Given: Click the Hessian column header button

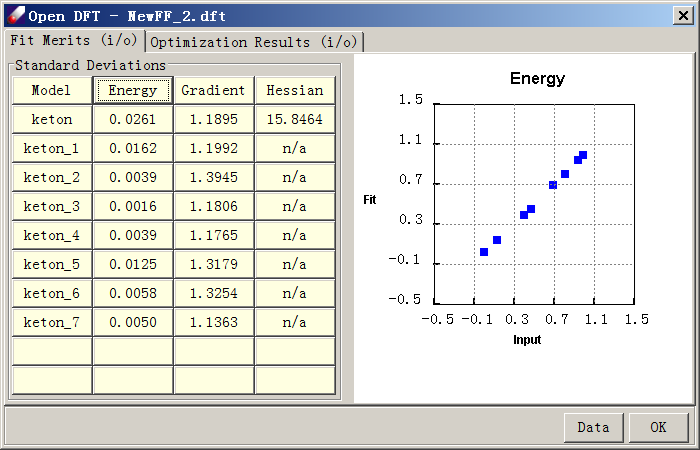Looking at the screenshot, I should [x=295, y=90].
